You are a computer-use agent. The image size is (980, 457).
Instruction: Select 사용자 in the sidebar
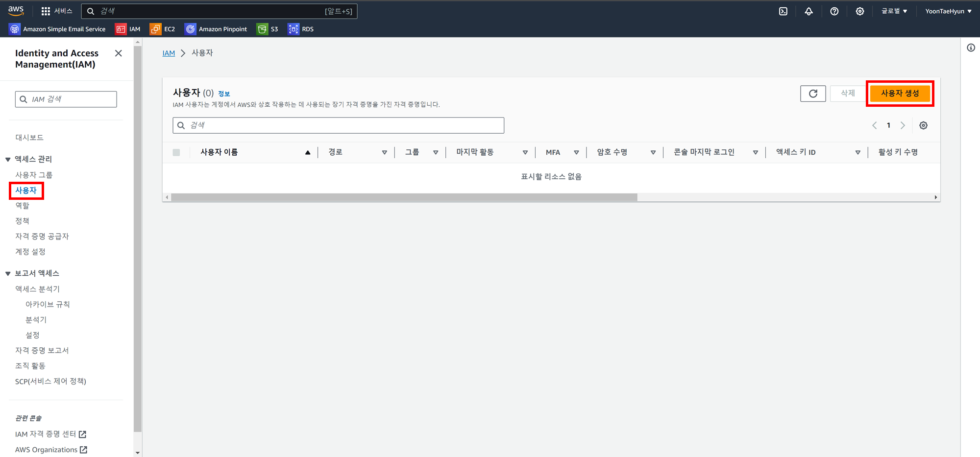pos(26,190)
